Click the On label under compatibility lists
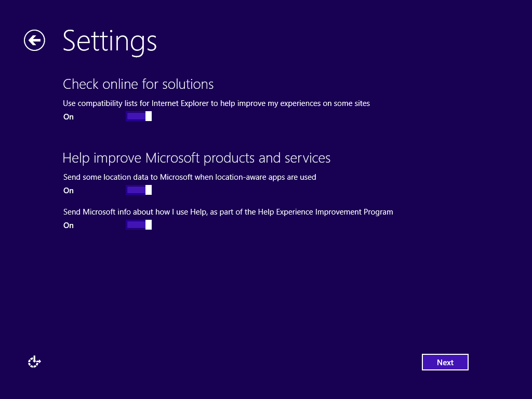This screenshot has width=532, height=399. (x=69, y=117)
